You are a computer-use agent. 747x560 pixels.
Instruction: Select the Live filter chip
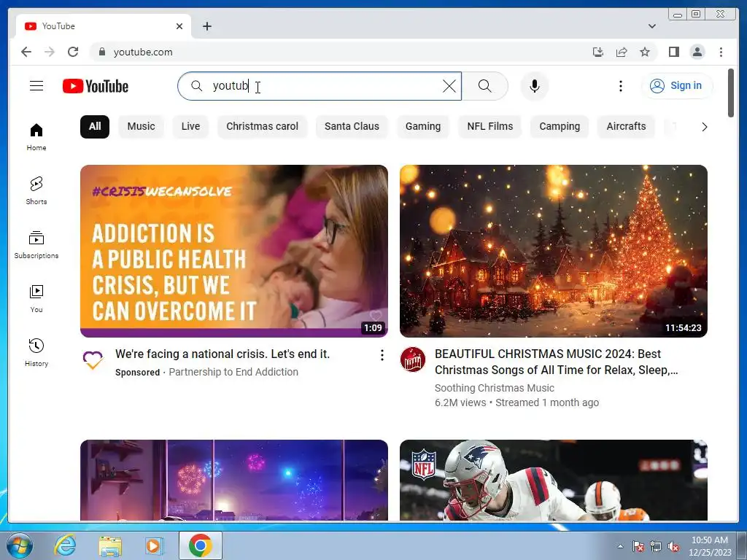pyautogui.click(x=190, y=127)
